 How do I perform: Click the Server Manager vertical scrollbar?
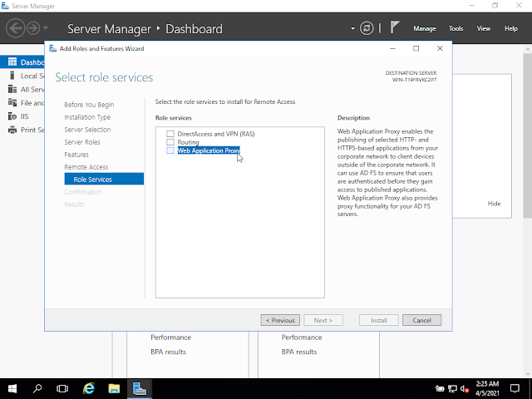click(x=528, y=135)
